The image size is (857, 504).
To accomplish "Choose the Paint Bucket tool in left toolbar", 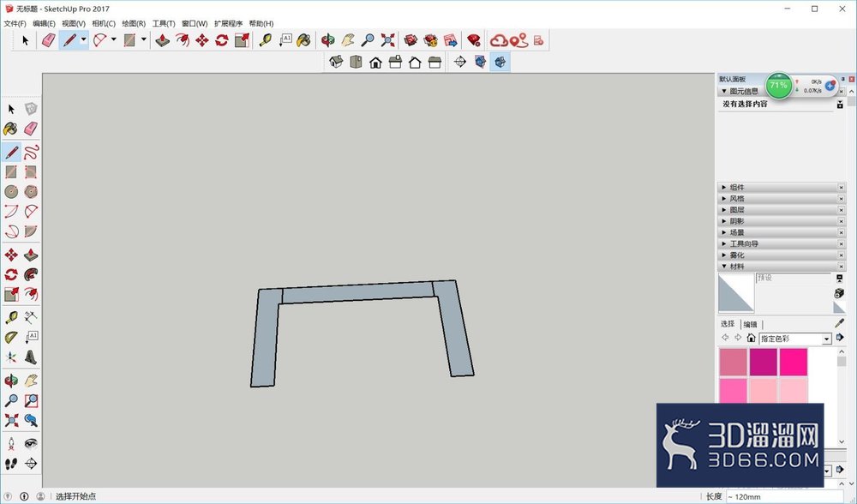I will coord(11,129).
